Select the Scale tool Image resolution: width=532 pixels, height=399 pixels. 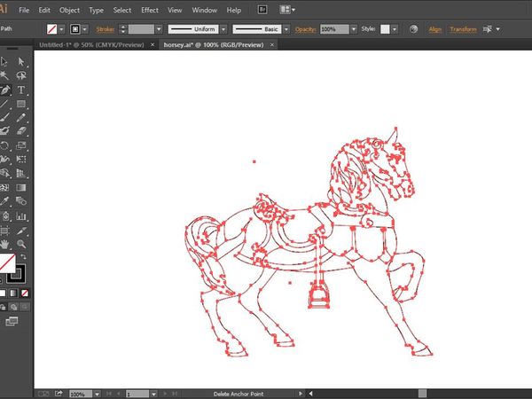pos(21,145)
